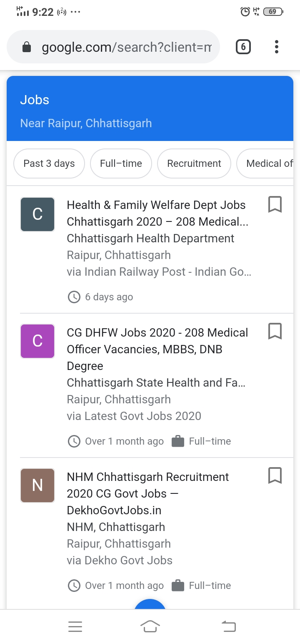This screenshot has height=644, width=300.
Task: Click the URL address bar text
Action: (x=127, y=47)
